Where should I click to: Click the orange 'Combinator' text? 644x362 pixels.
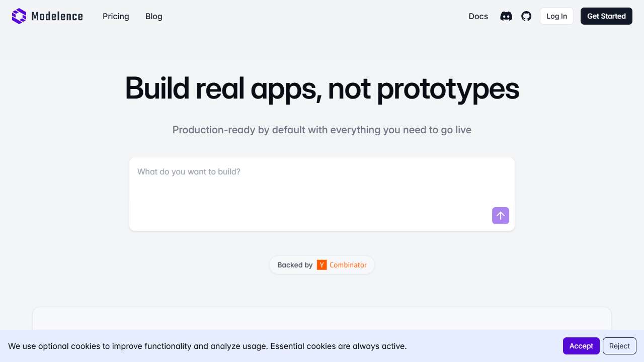[x=348, y=265]
